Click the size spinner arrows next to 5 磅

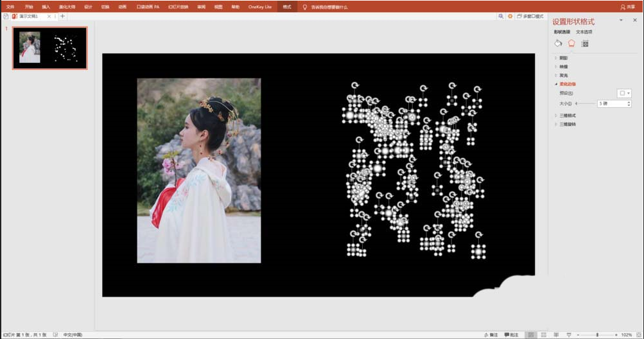629,103
